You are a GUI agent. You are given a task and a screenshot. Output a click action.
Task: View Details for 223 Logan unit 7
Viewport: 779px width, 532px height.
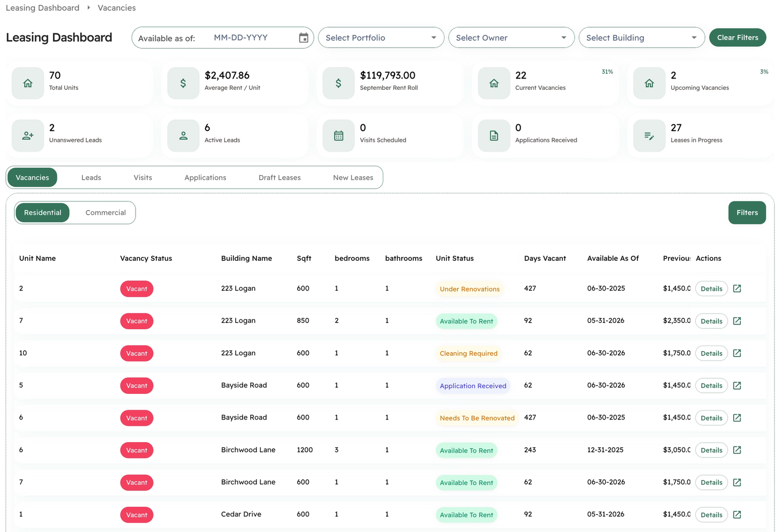coord(711,321)
